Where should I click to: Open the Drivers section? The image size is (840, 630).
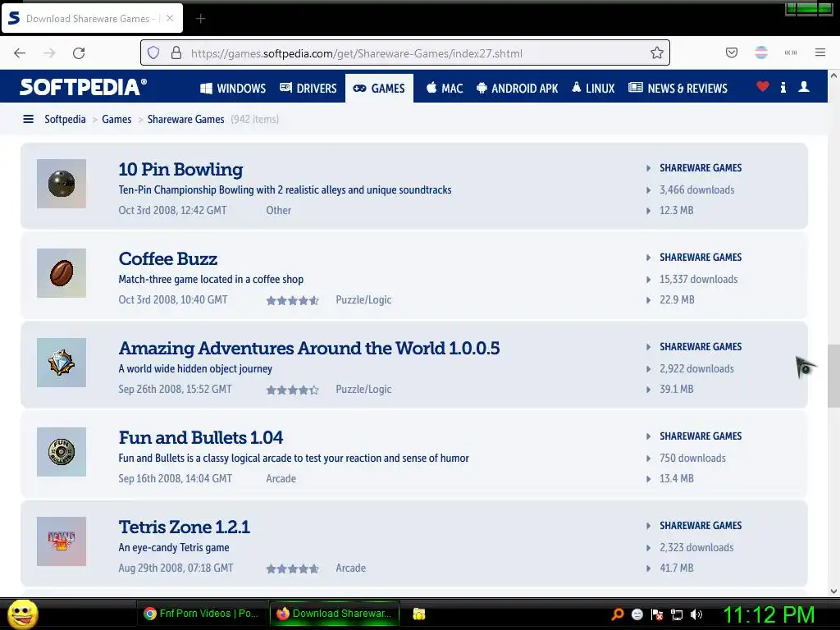point(308,89)
